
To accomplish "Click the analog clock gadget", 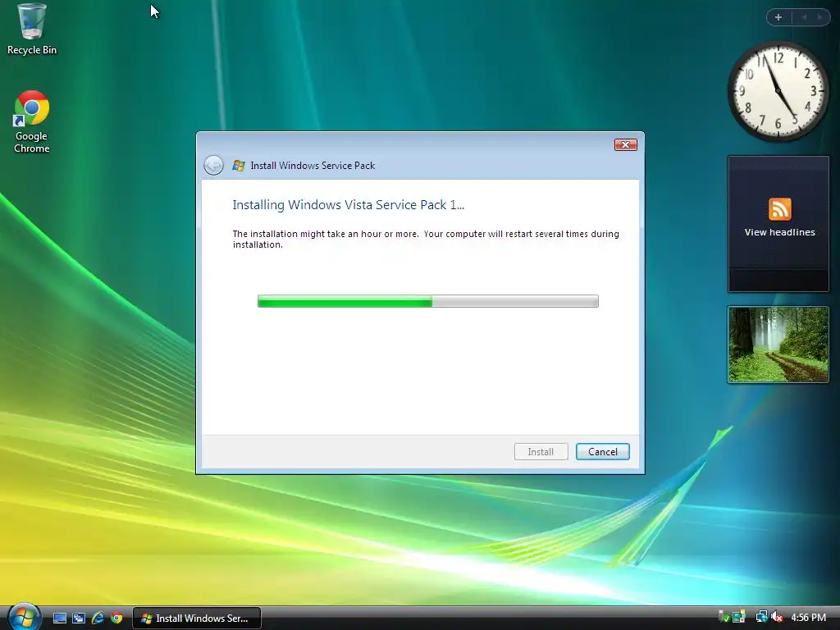I will [x=778, y=92].
